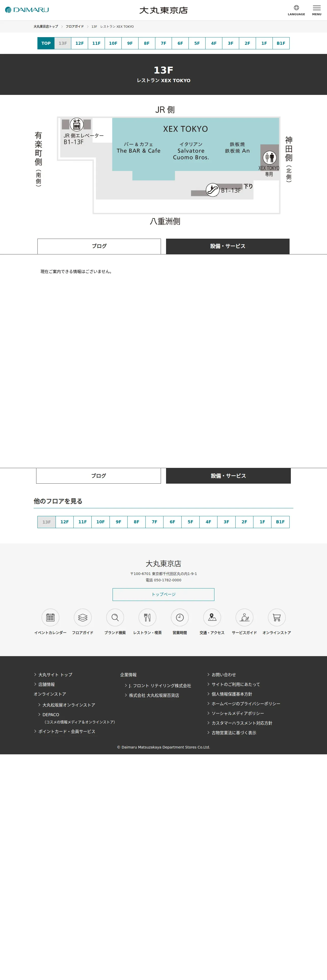The image size is (327, 980).
Task: Open the business hours clock icon
Action: click(x=180, y=617)
